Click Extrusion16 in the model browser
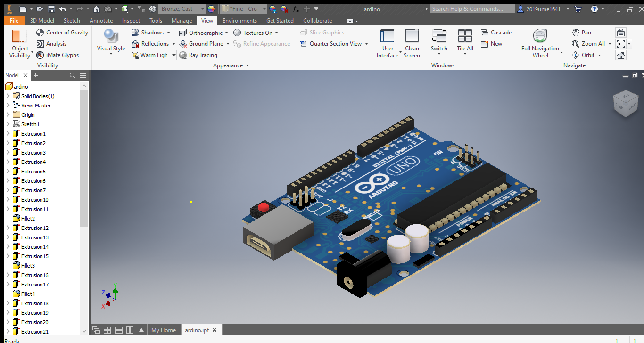This screenshot has height=343, width=644. tap(34, 275)
